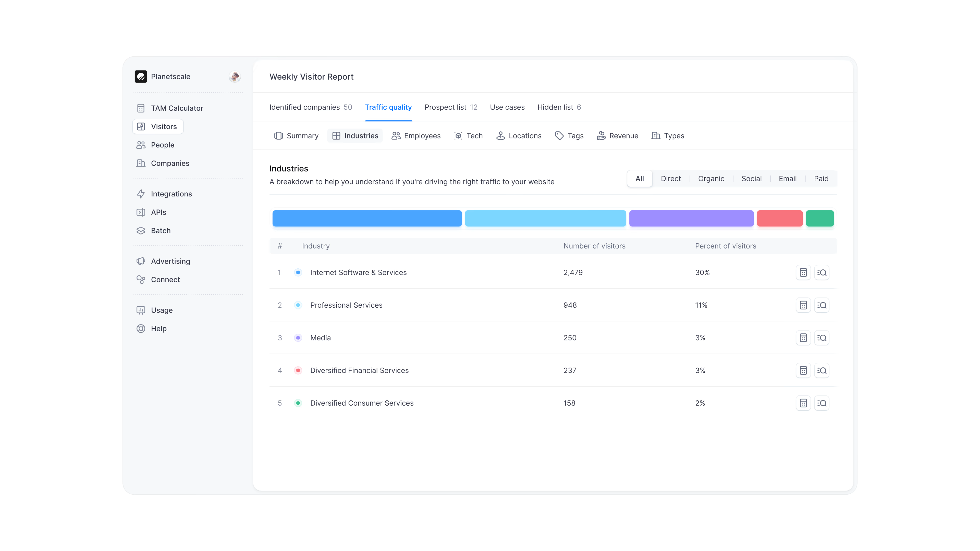Click calculator icon in Internet Software row
Screen dimensions: 980x551
[803, 273]
